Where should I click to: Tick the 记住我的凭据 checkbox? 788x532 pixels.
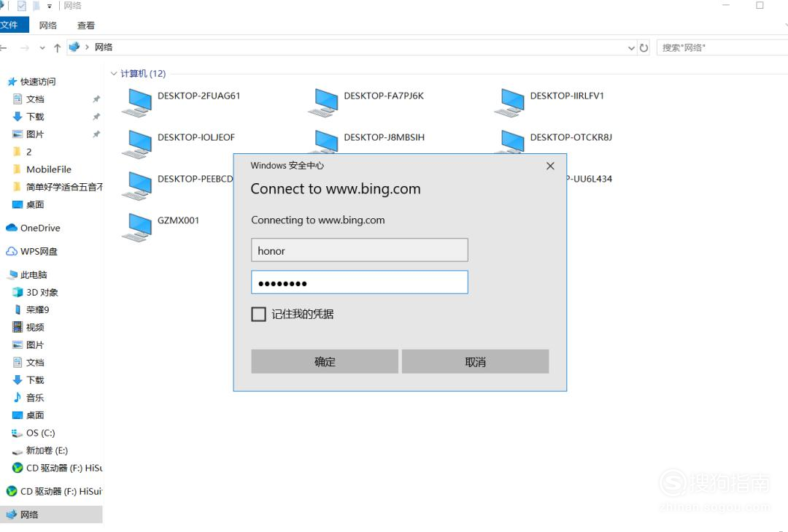coord(258,315)
